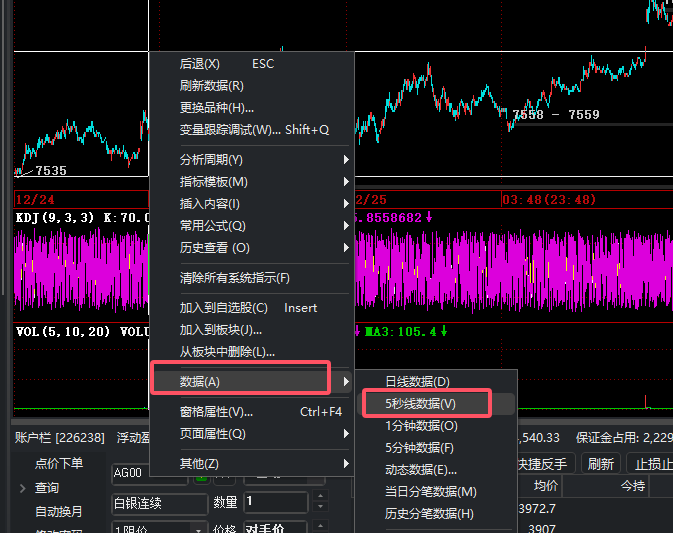This screenshot has height=533, width=673.
Task: Click the 白银连续 contract name field
Action: point(158,502)
